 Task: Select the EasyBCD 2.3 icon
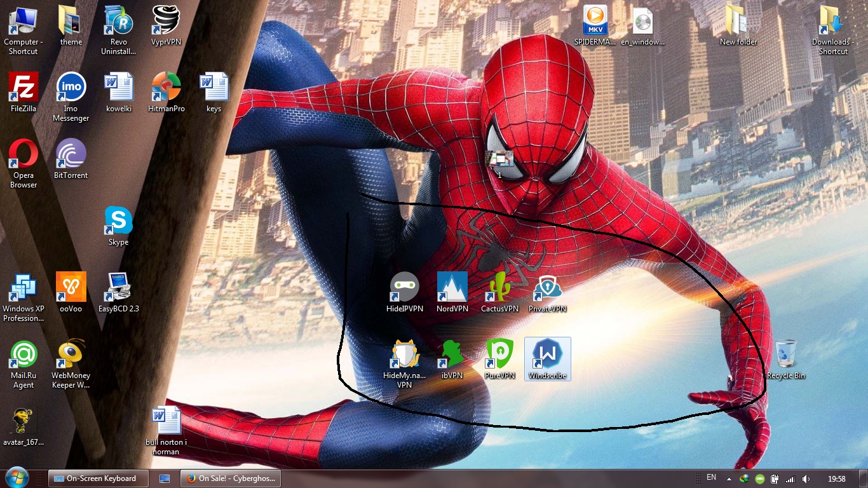[x=119, y=292]
